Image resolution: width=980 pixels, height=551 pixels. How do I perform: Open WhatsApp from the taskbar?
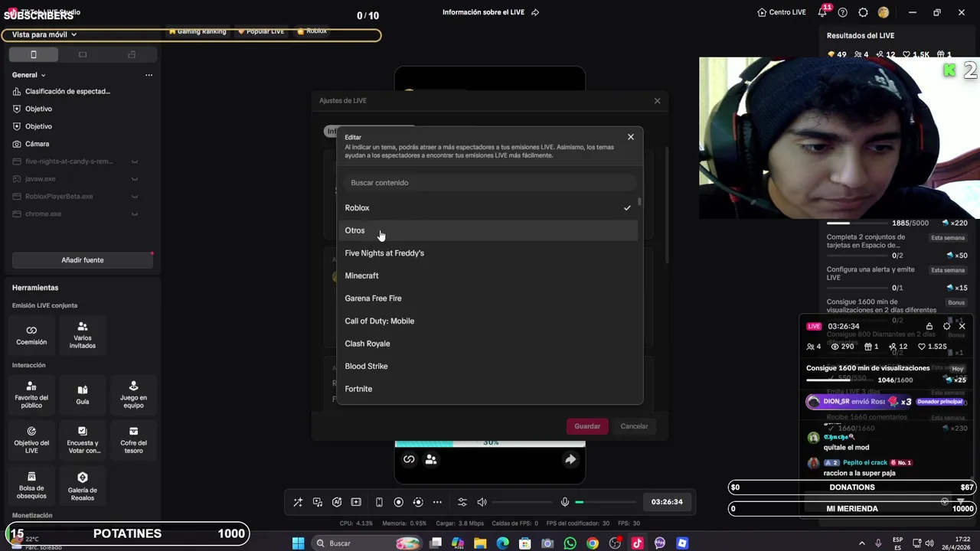570,543
